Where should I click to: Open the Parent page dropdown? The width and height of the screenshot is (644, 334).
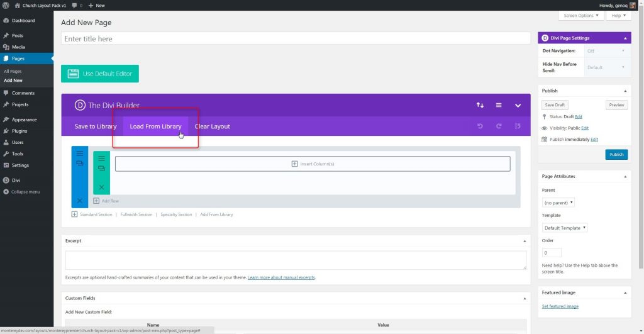[558, 203]
